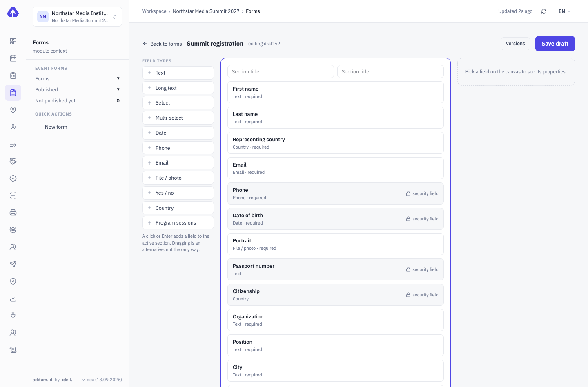Select Not published yet filter
This screenshot has height=387, width=588.
click(77, 101)
